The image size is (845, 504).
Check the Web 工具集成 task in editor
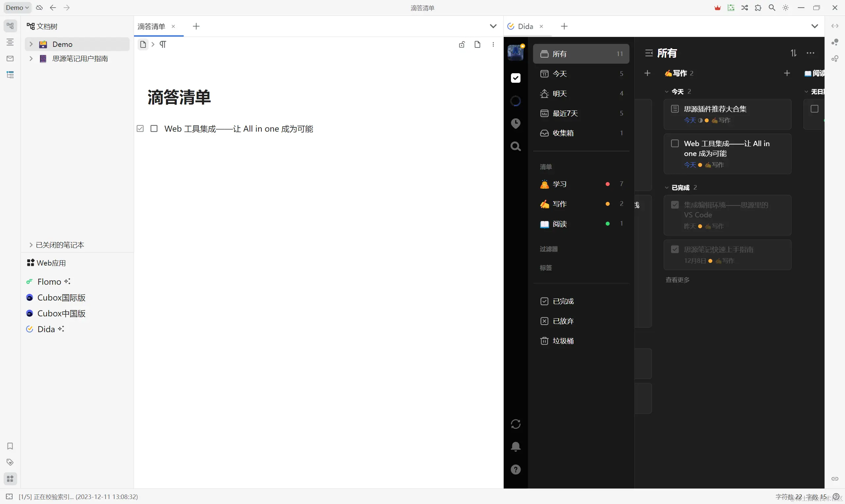click(x=154, y=129)
